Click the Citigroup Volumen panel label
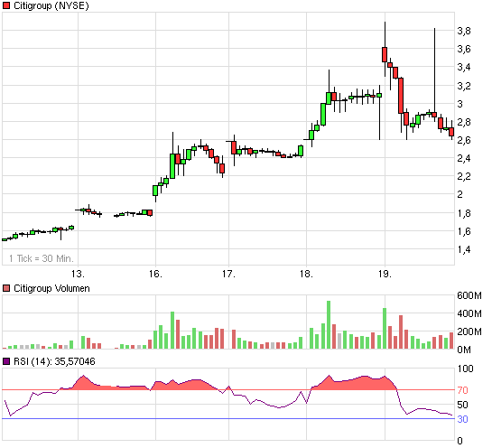This screenshot has width=492, height=448. 51,288
